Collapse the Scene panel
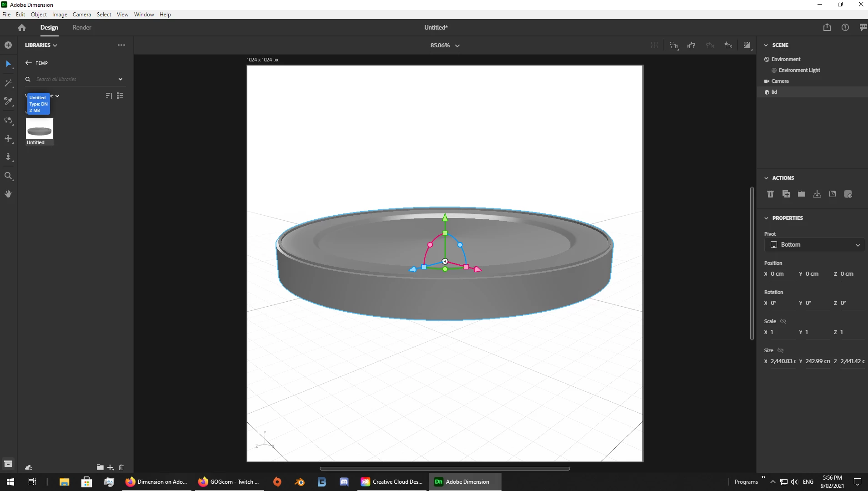 766,45
